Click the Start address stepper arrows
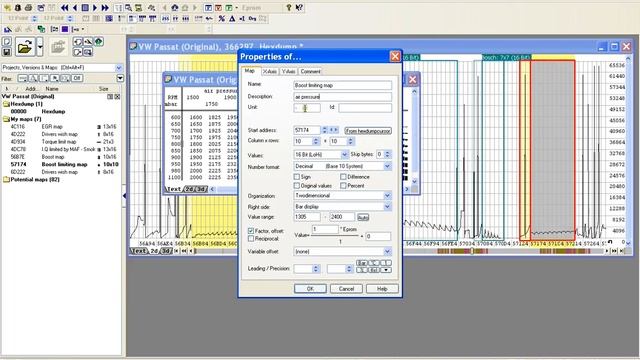The width and height of the screenshot is (640, 360). [324, 130]
